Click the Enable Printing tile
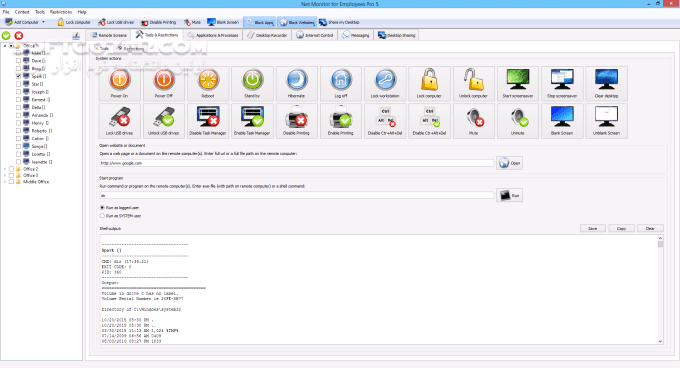The image size is (680, 368). 341,121
